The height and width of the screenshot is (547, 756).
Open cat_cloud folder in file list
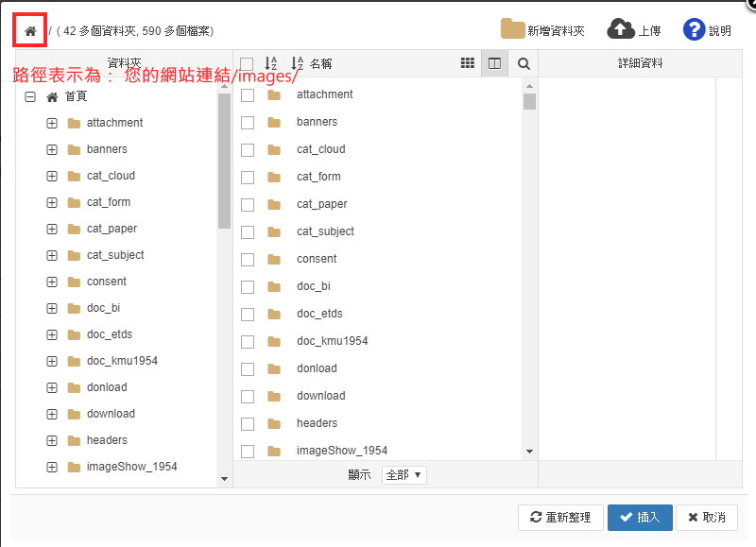[x=320, y=149]
